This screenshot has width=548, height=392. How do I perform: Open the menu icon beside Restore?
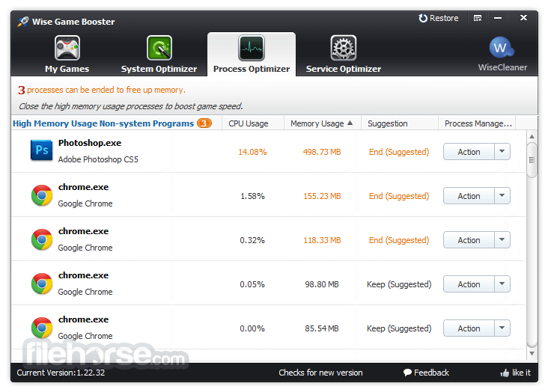478,18
